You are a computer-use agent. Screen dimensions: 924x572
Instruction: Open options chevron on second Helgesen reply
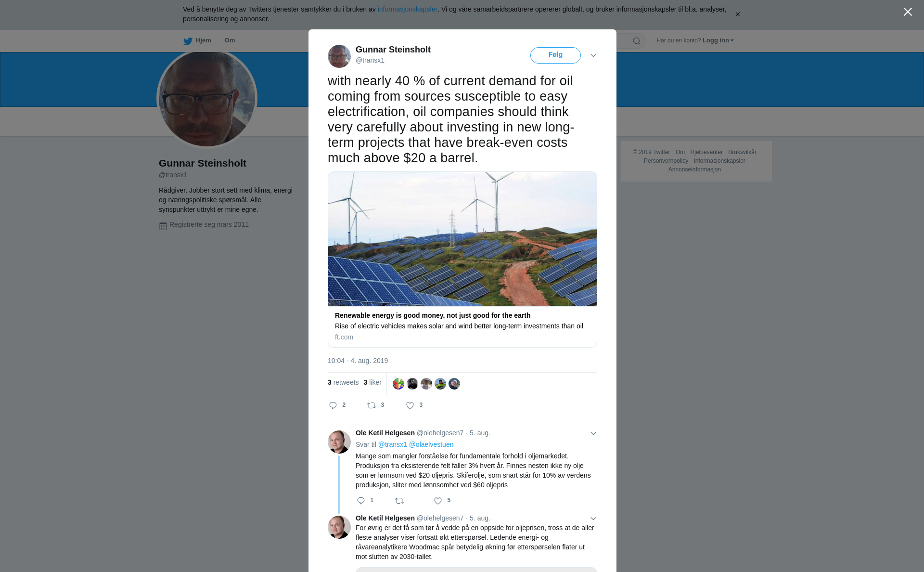point(593,519)
